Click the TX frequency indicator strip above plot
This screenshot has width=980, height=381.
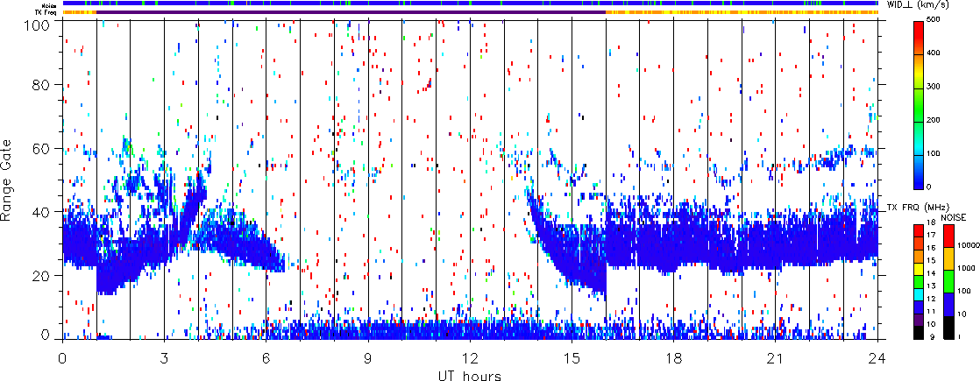470,12
